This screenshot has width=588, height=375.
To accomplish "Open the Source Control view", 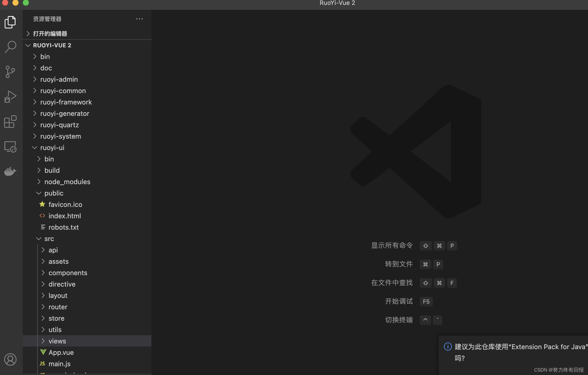I will pos(10,72).
